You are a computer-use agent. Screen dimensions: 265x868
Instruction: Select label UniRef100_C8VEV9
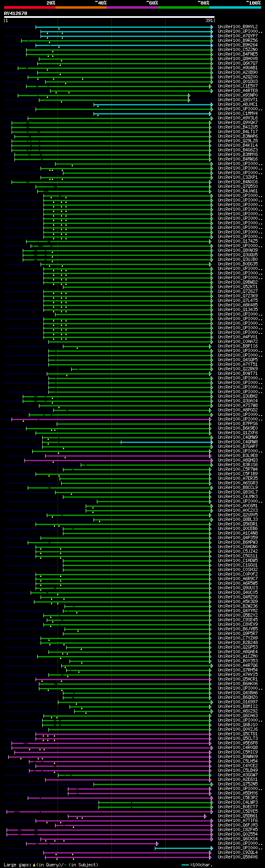coord(238,625)
